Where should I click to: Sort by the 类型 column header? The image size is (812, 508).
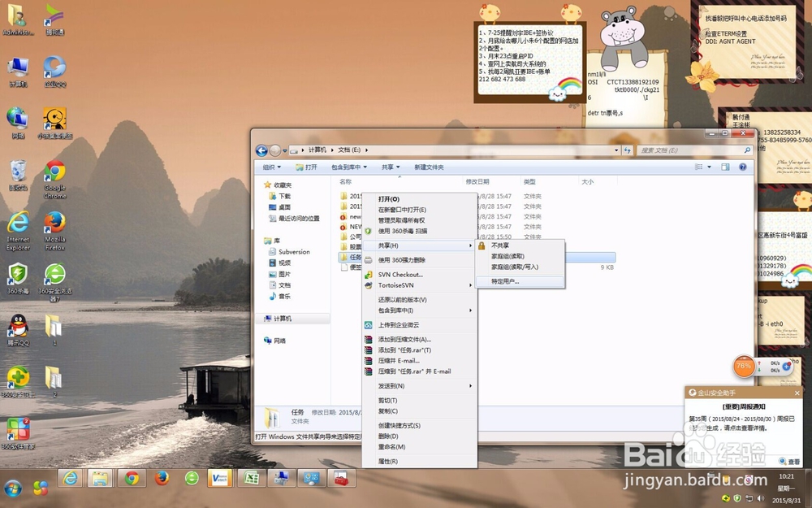pyautogui.click(x=529, y=182)
